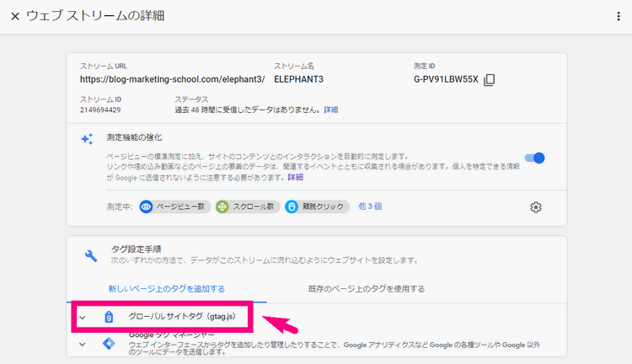The image size is (632, 364).
Task: Open the 詳細 link next to status
Action: click(331, 110)
